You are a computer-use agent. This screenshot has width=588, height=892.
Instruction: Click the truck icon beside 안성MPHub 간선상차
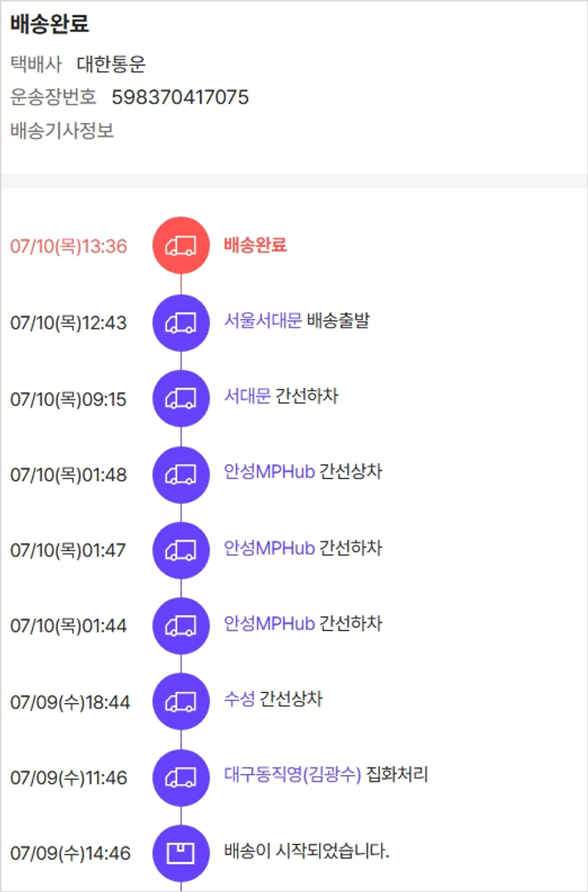pyautogui.click(x=181, y=474)
